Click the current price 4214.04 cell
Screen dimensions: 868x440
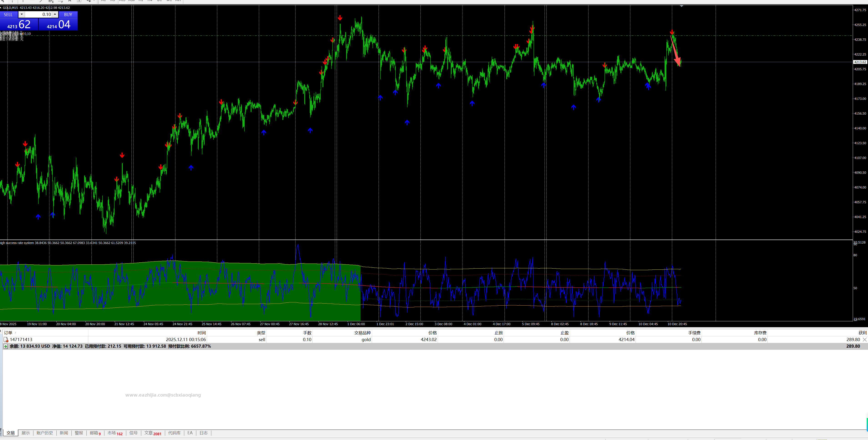point(626,339)
